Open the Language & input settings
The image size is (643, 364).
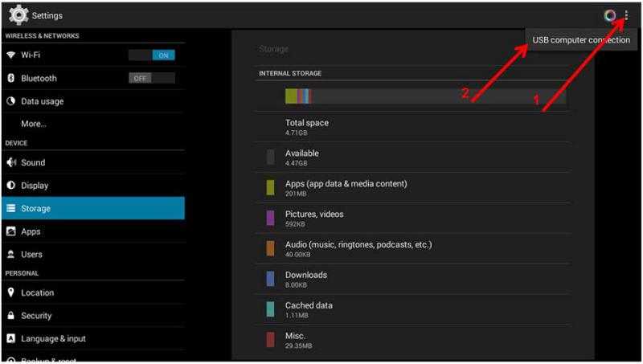(x=54, y=338)
